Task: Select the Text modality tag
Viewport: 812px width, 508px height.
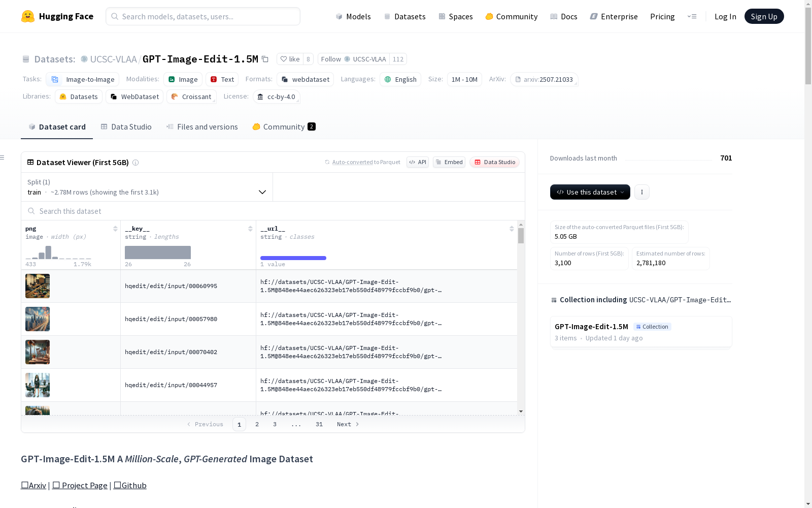Action: click(x=222, y=79)
